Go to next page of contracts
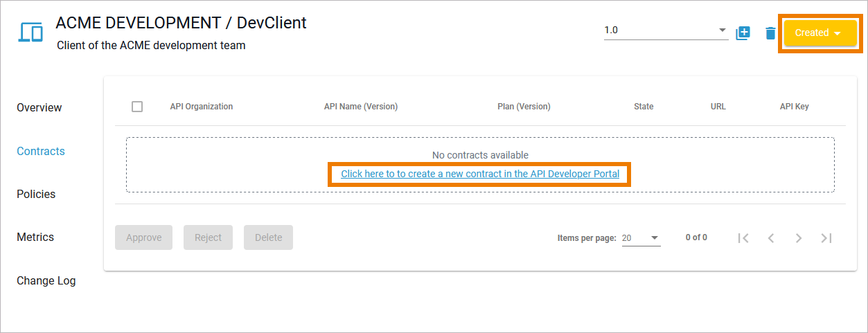Image resolution: width=868 pixels, height=333 pixels. click(799, 238)
